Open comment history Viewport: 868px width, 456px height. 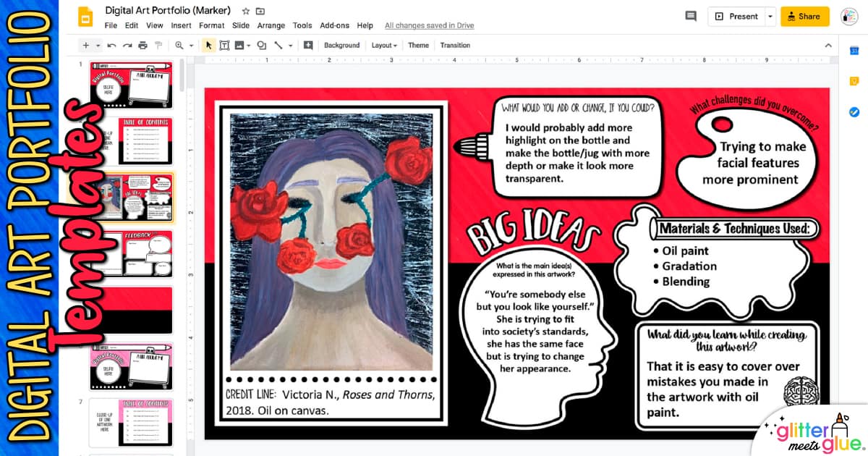[x=690, y=15]
